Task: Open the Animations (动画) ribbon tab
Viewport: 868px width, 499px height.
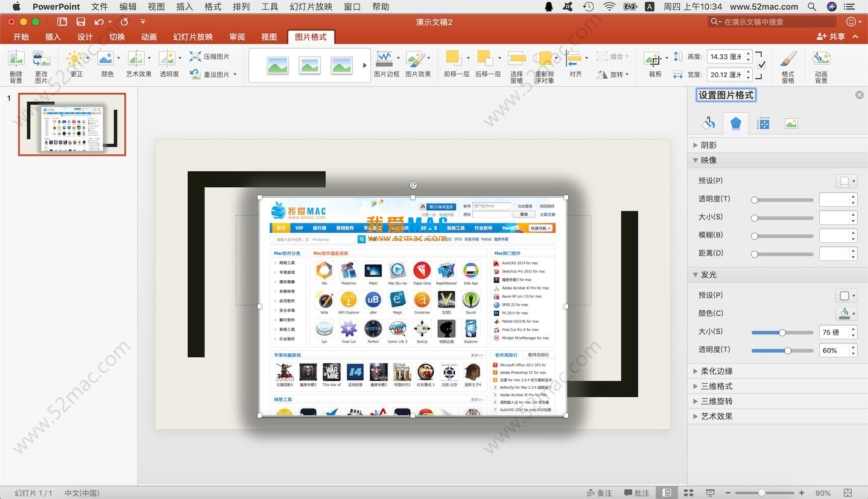Action: tap(149, 37)
